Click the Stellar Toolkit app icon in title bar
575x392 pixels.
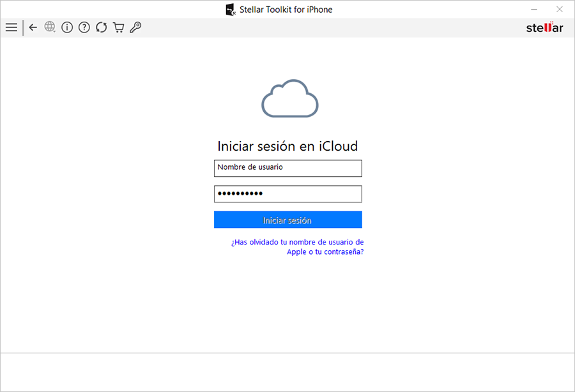(230, 10)
